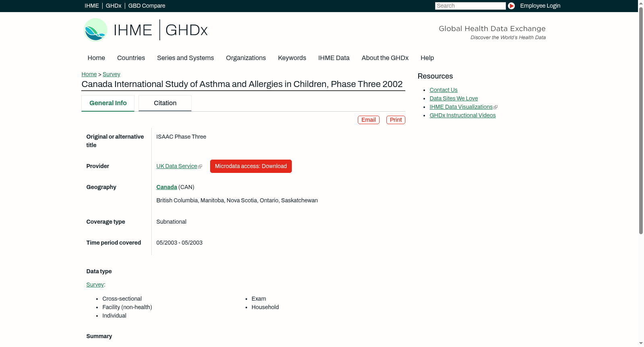Open the UK Data Service provider link
The width and height of the screenshot is (644, 347).
coord(177,166)
